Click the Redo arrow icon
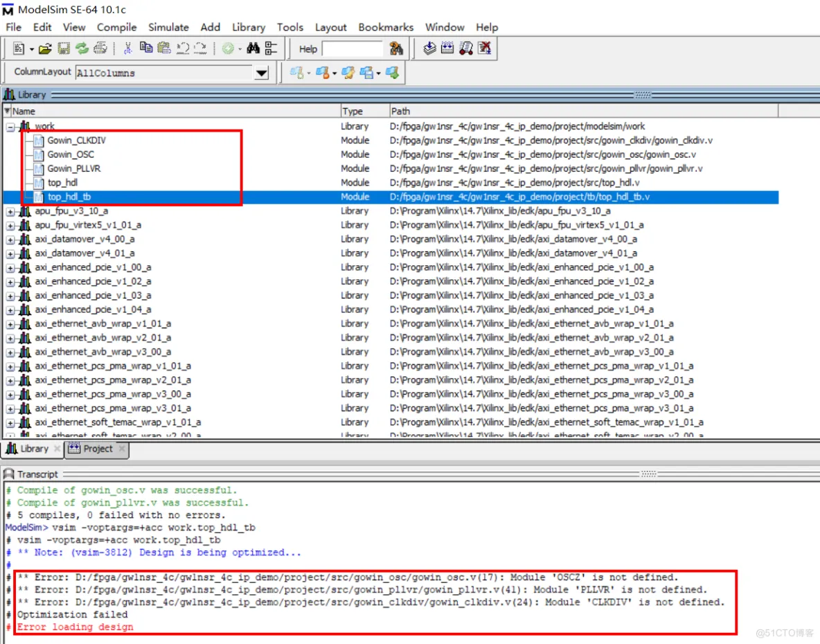 (x=200, y=48)
